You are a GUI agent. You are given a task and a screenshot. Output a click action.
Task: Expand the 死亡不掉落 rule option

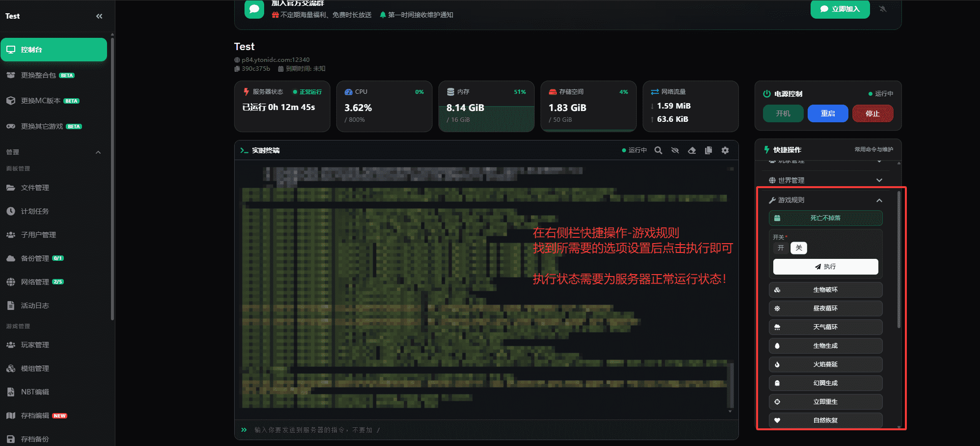tap(826, 218)
